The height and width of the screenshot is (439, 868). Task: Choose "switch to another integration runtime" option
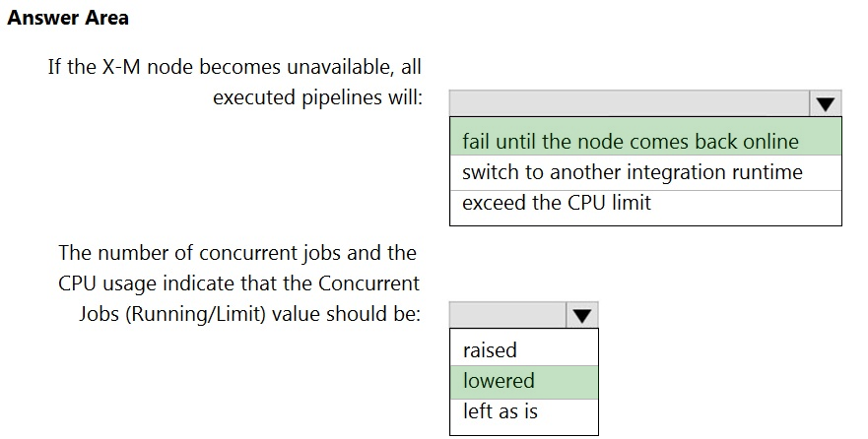pyautogui.click(x=633, y=172)
